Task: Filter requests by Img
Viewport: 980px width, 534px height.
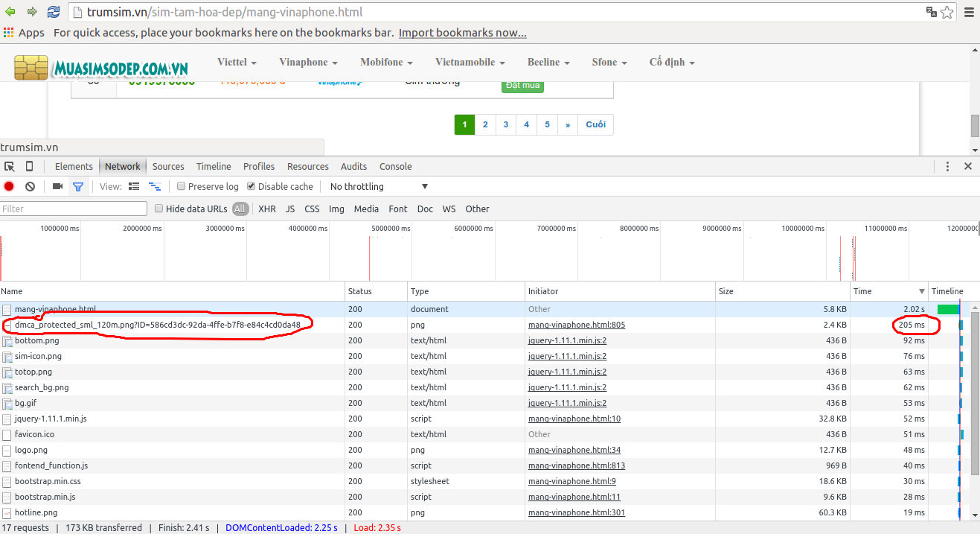Action: tap(336, 209)
